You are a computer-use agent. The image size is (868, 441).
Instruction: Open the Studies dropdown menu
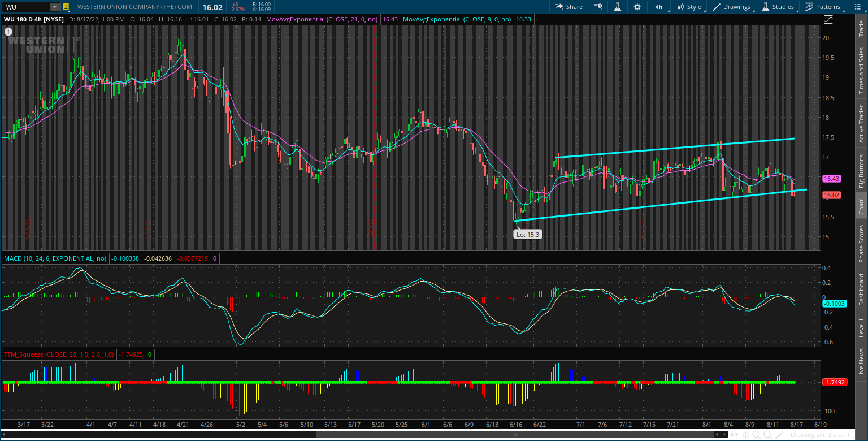pyautogui.click(x=778, y=7)
